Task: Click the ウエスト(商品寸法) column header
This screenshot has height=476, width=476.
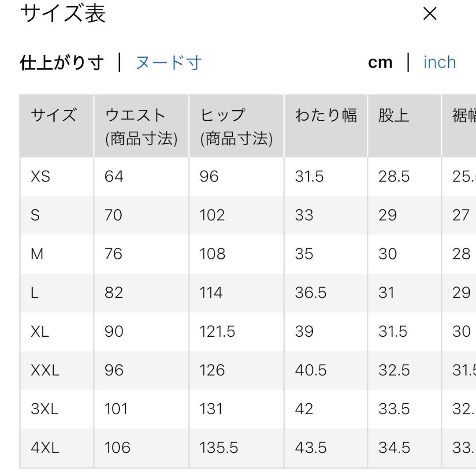Action: pos(141,126)
